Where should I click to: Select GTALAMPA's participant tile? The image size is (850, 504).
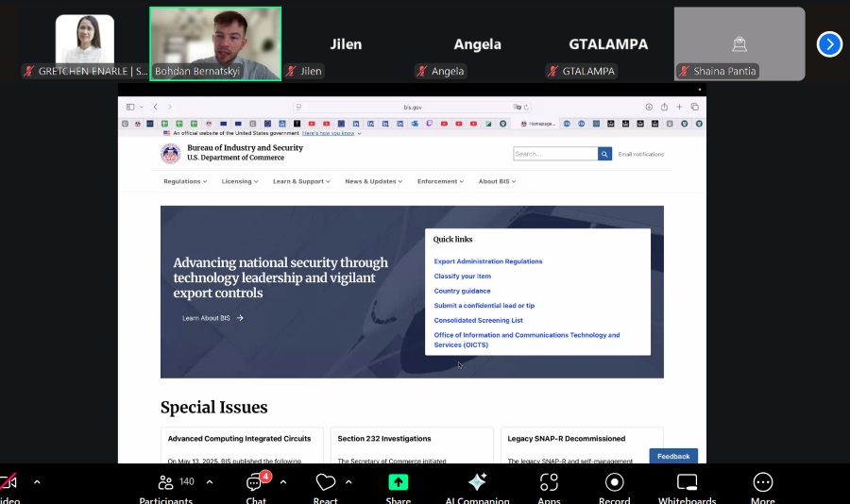click(608, 44)
